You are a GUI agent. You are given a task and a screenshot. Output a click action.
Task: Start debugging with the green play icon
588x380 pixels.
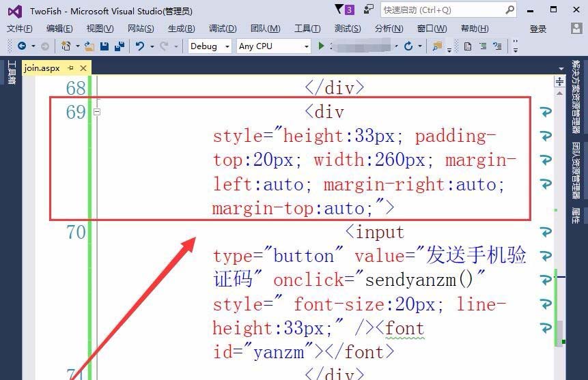(321, 46)
